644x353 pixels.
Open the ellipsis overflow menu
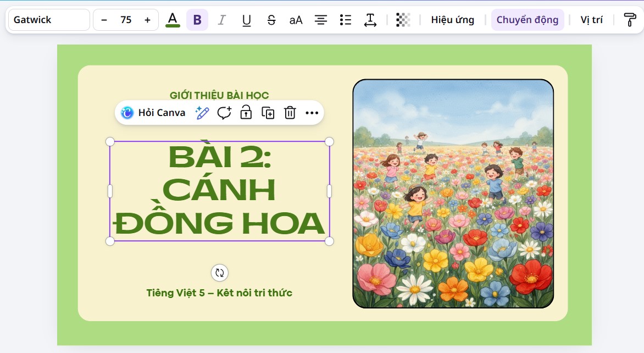pos(312,113)
